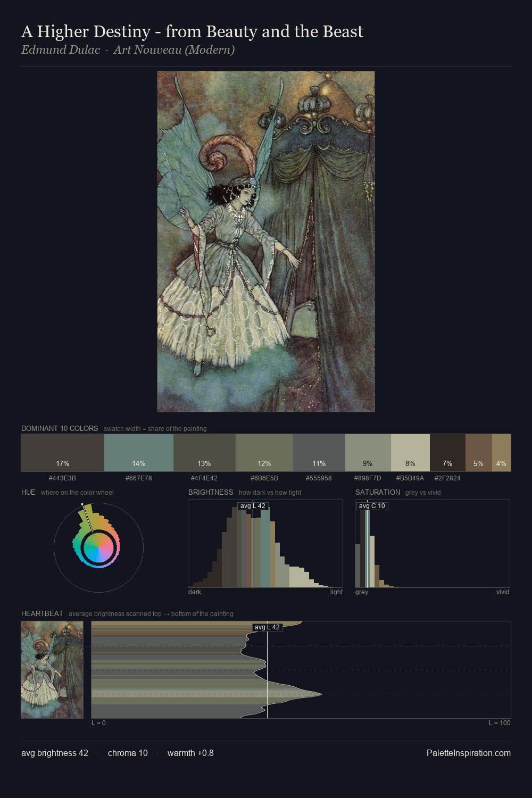The image size is (532, 798).
Task: Click the 'light' axis label
Action: point(337,592)
